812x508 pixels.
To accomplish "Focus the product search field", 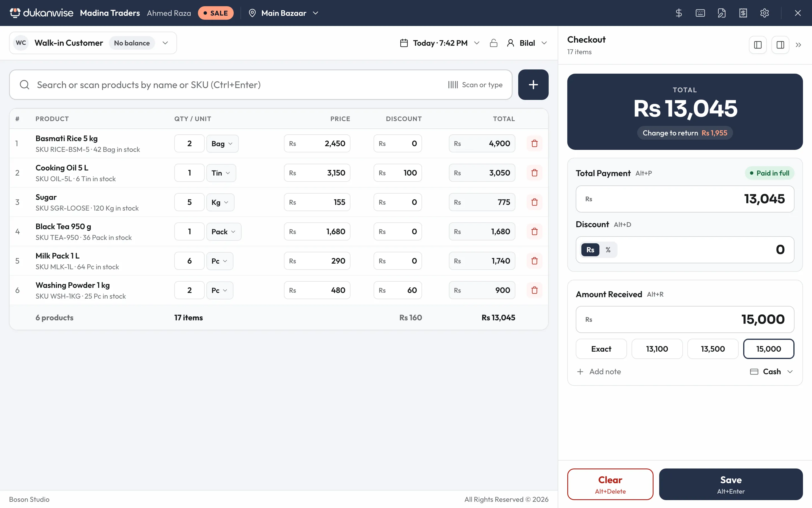I will click(261, 85).
